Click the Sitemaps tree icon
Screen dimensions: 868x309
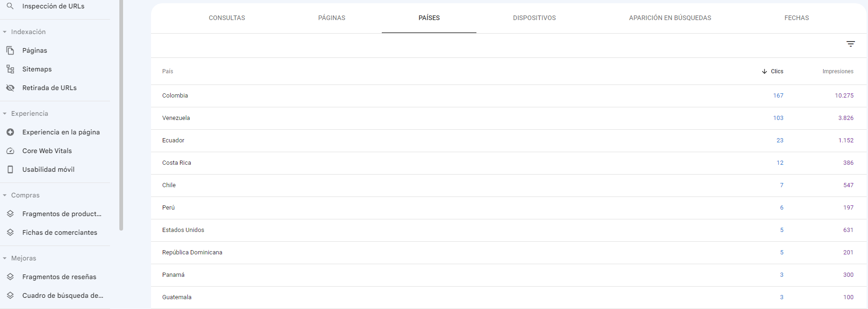click(x=10, y=69)
